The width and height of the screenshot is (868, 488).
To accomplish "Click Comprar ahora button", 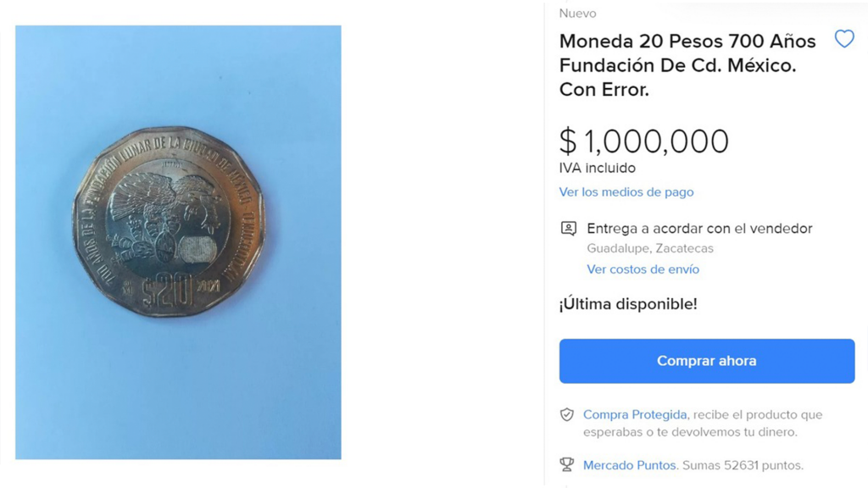I will (707, 361).
